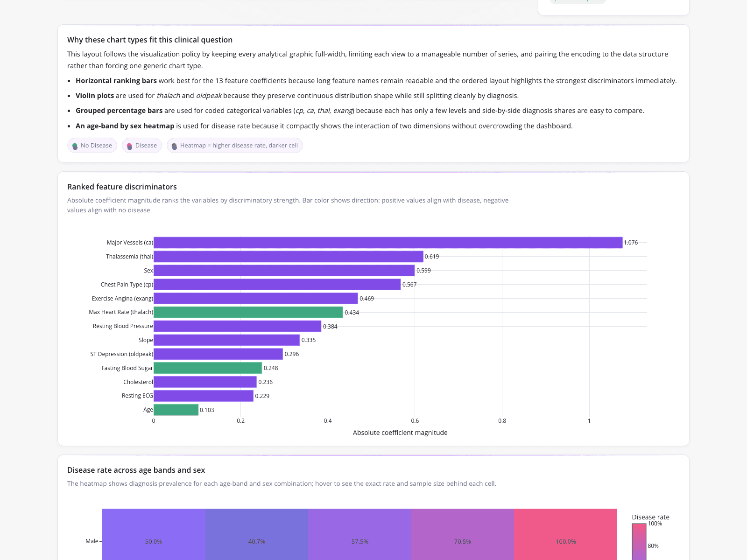Click the 0.619 value label
Viewport: 747px width, 560px height.
432,257
